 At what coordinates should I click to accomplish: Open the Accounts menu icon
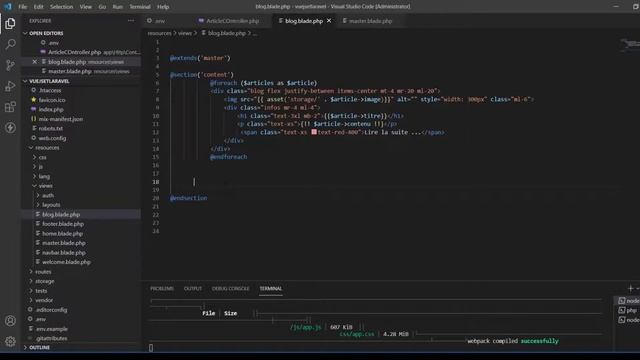[10, 321]
